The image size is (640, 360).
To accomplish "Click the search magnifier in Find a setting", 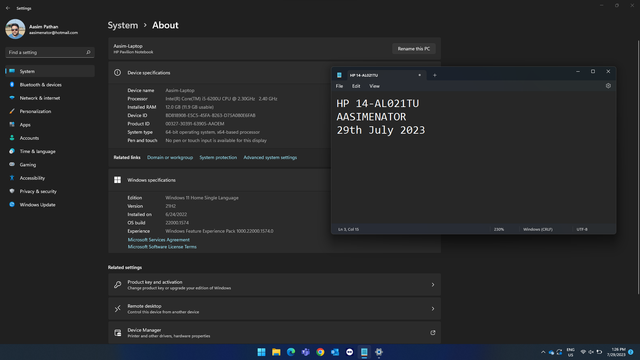I will point(88,52).
